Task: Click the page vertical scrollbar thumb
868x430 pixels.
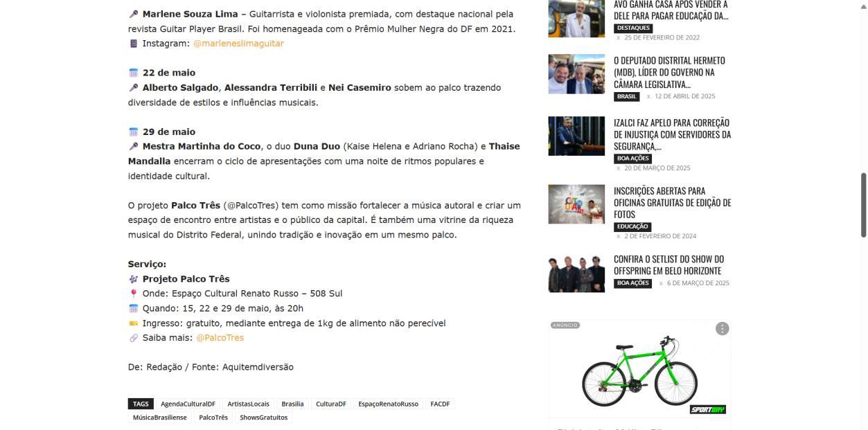Action: tap(863, 206)
